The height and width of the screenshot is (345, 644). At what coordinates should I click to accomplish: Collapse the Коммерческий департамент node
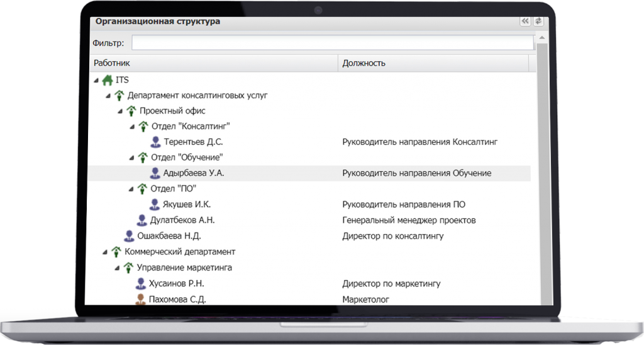tap(105, 252)
